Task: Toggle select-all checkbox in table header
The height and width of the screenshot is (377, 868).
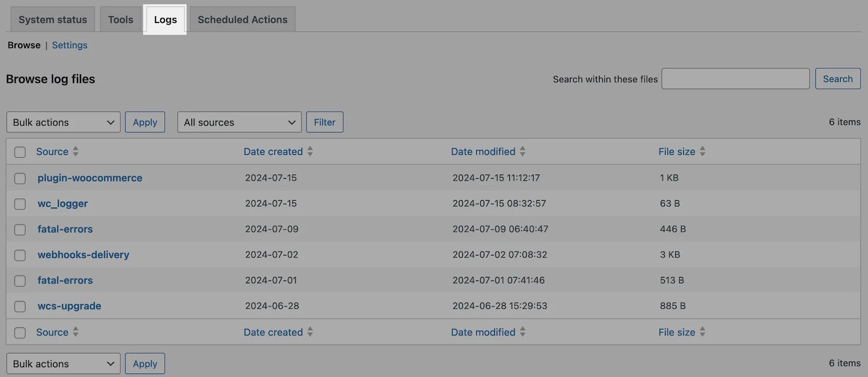Action: tap(20, 152)
